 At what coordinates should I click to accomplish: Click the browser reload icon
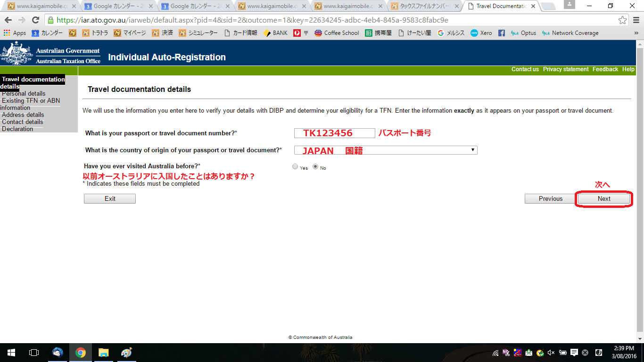35,20
